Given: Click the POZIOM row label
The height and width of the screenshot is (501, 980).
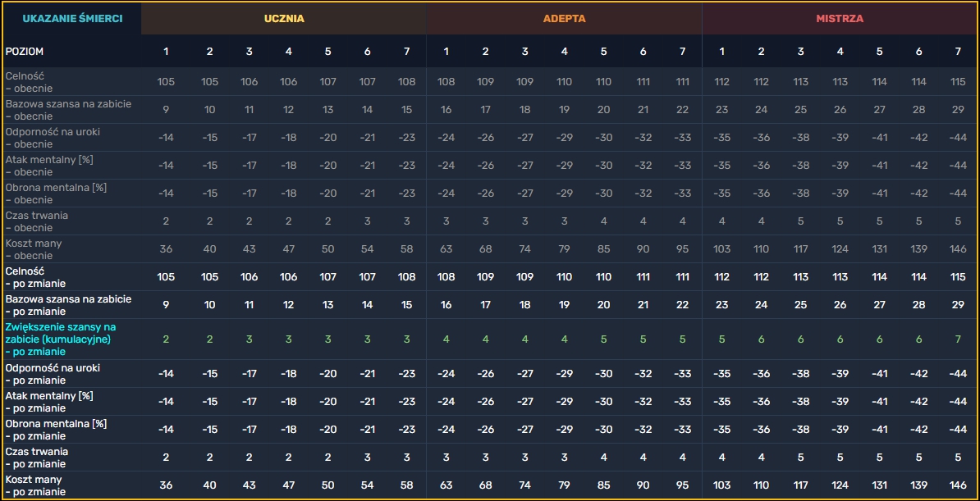Looking at the screenshot, I should (25, 51).
